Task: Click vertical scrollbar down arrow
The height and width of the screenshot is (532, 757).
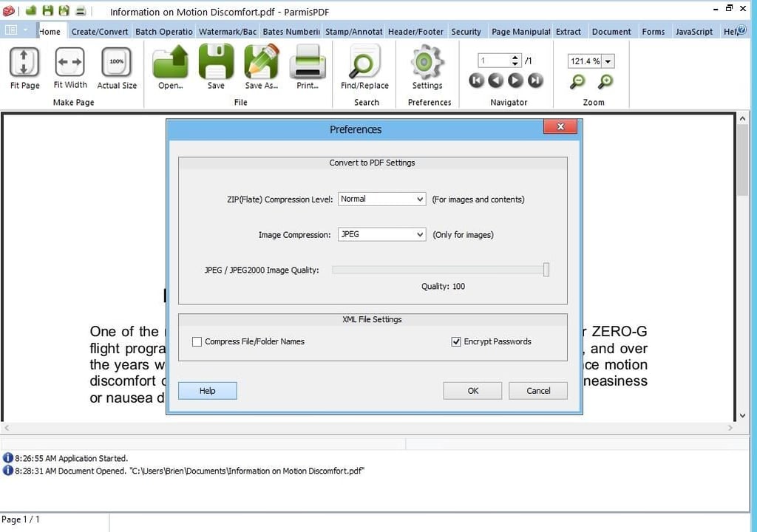Action: click(742, 415)
